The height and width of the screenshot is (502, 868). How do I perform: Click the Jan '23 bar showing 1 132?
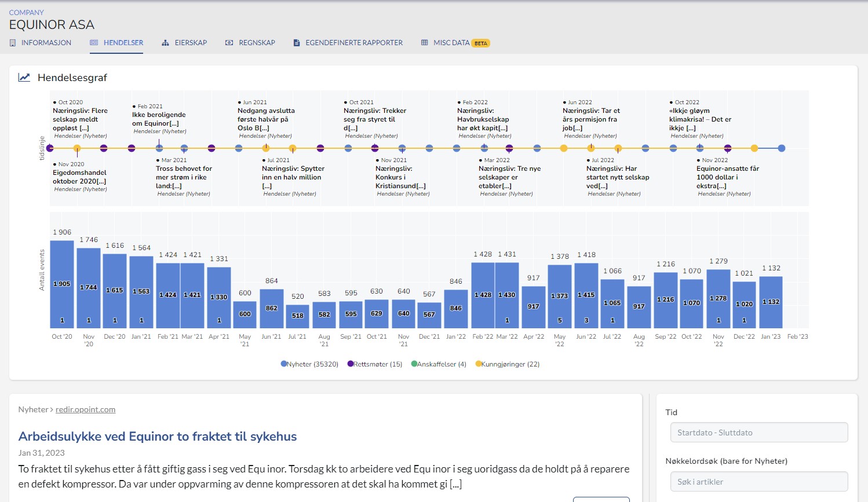tap(771, 302)
